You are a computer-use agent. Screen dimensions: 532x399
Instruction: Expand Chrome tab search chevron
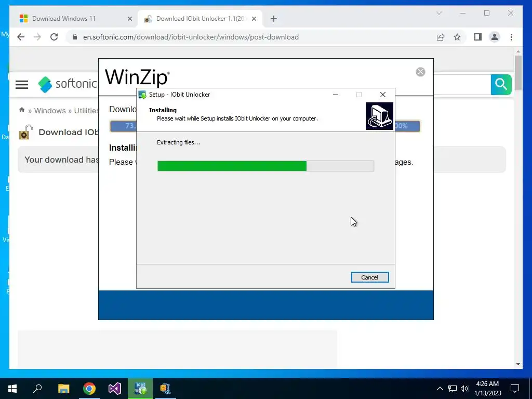438,13
